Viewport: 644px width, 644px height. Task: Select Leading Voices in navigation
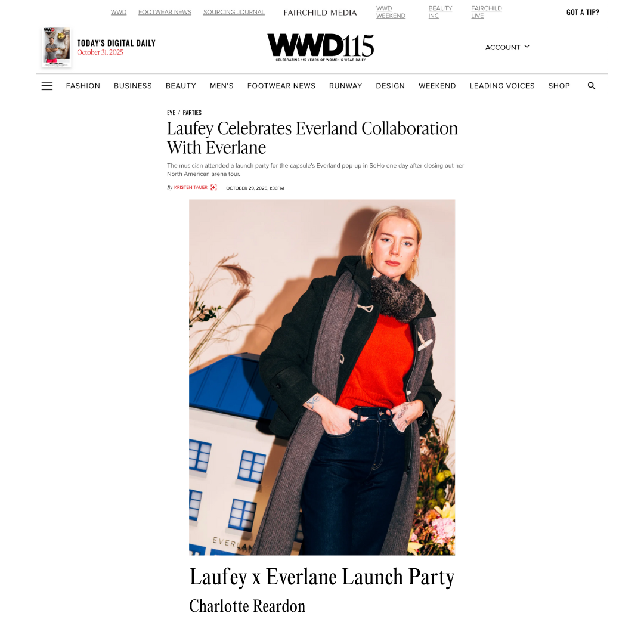[x=502, y=86]
